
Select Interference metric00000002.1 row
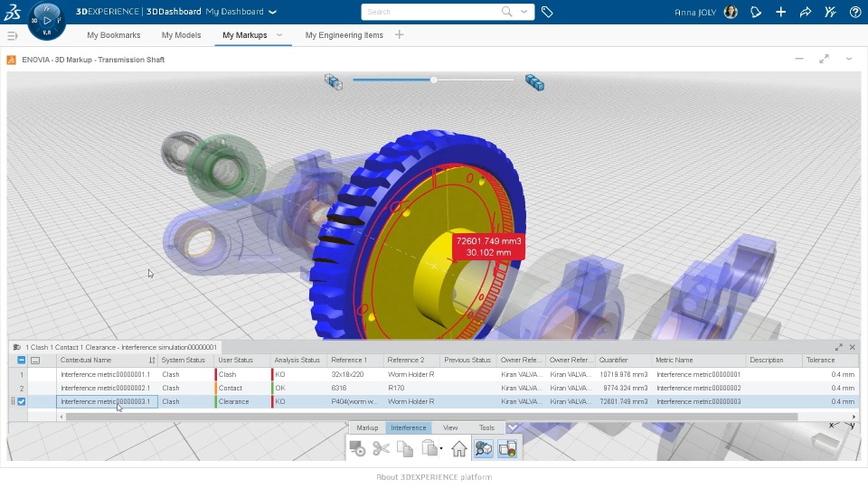[434, 388]
